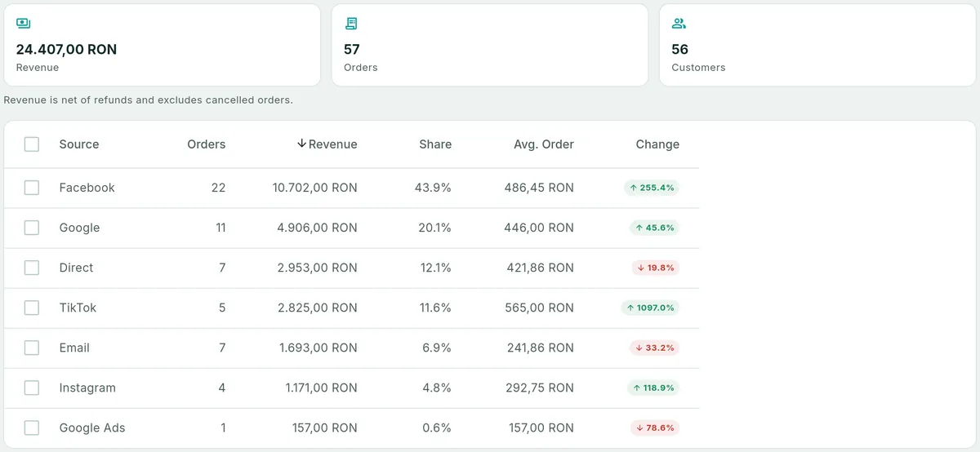Click Google Ads share 0.6% cell

[x=437, y=428]
